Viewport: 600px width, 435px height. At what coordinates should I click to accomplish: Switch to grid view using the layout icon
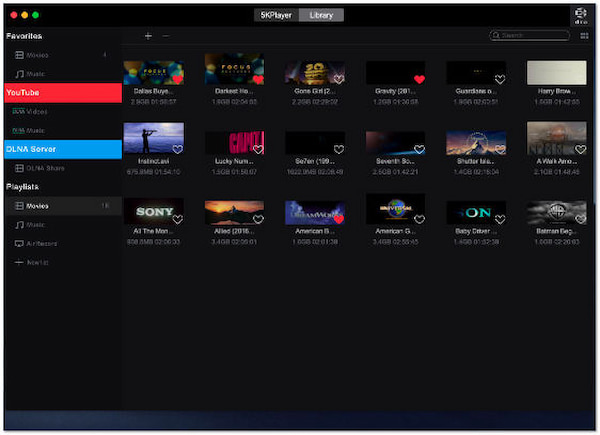tap(584, 36)
